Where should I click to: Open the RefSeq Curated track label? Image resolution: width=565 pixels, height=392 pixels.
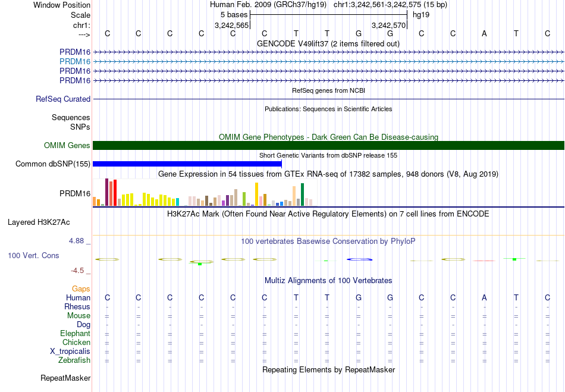[x=63, y=99]
